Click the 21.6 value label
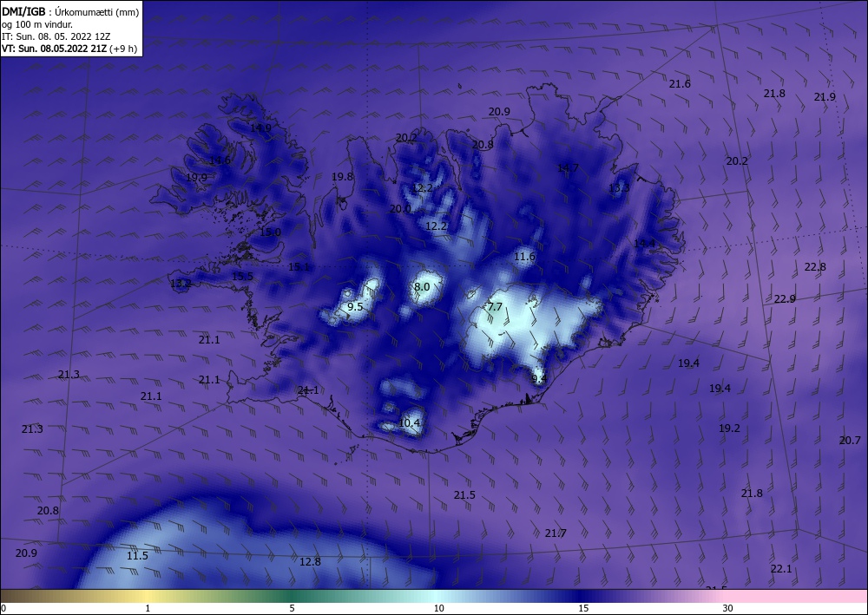This screenshot has height=615, width=868. pyautogui.click(x=680, y=84)
